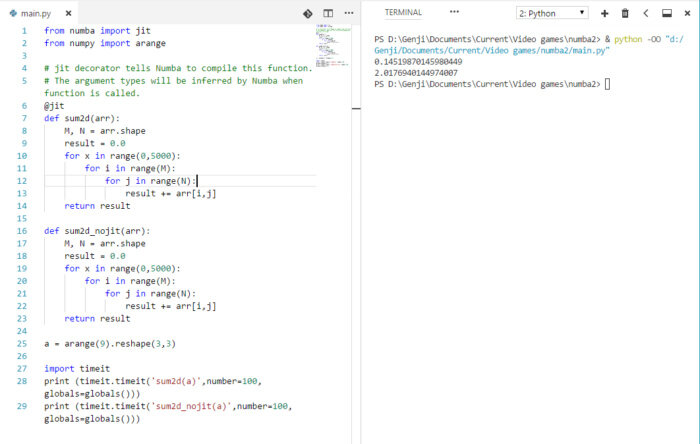Click the code minimap preview
This screenshot has height=444, width=700.
coord(333,46)
